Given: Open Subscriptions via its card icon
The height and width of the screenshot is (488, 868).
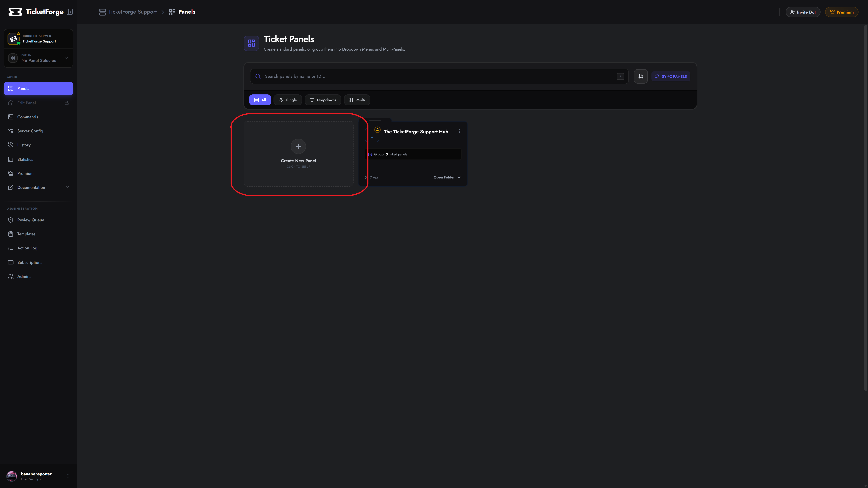Looking at the screenshot, I should coord(11,262).
